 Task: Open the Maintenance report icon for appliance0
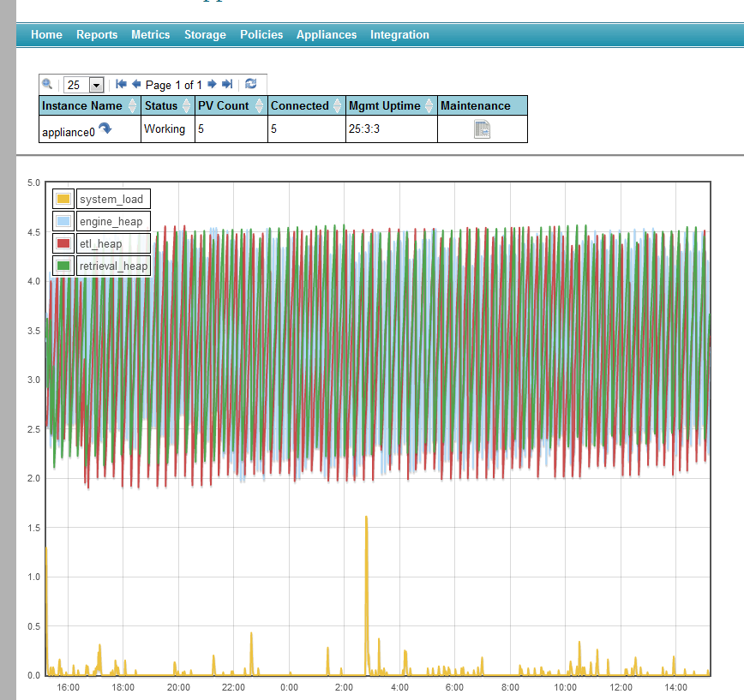click(x=482, y=130)
